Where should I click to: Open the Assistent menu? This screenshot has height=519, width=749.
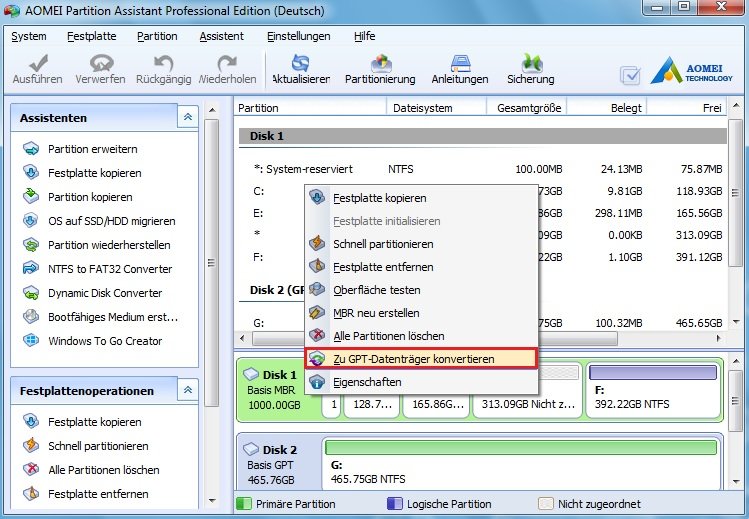pos(222,36)
